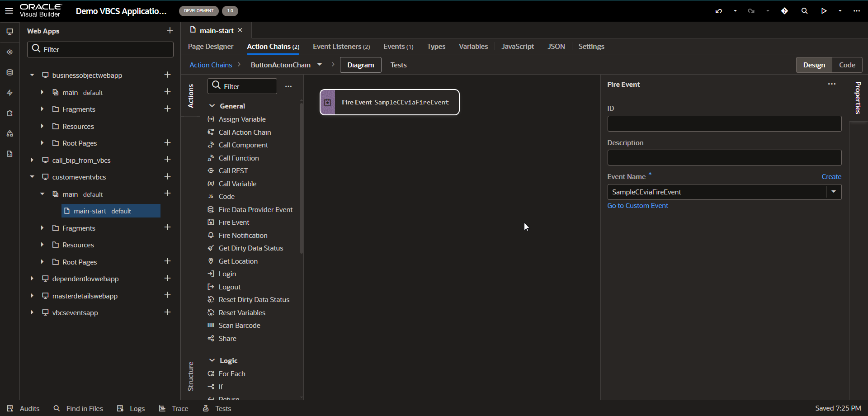868x416 pixels.
Task: Open the header three-dots menu
Action: (857, 11)
